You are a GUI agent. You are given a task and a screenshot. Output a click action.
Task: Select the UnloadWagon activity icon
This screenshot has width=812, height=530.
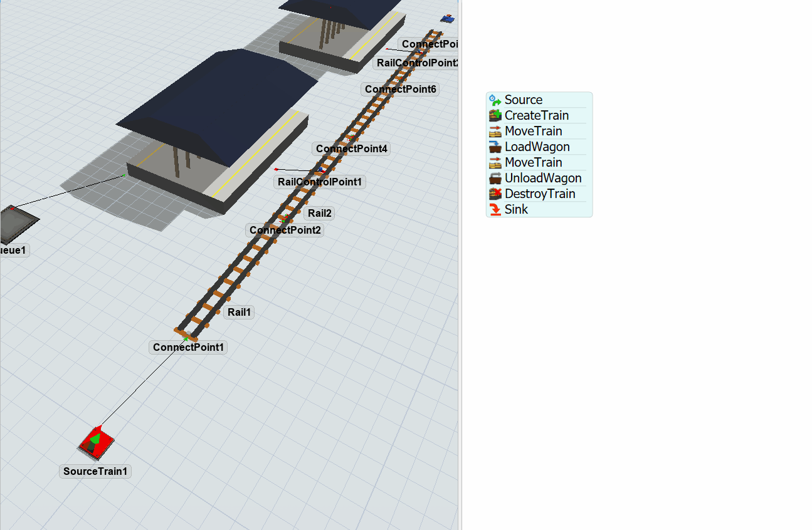pos(495,179)
